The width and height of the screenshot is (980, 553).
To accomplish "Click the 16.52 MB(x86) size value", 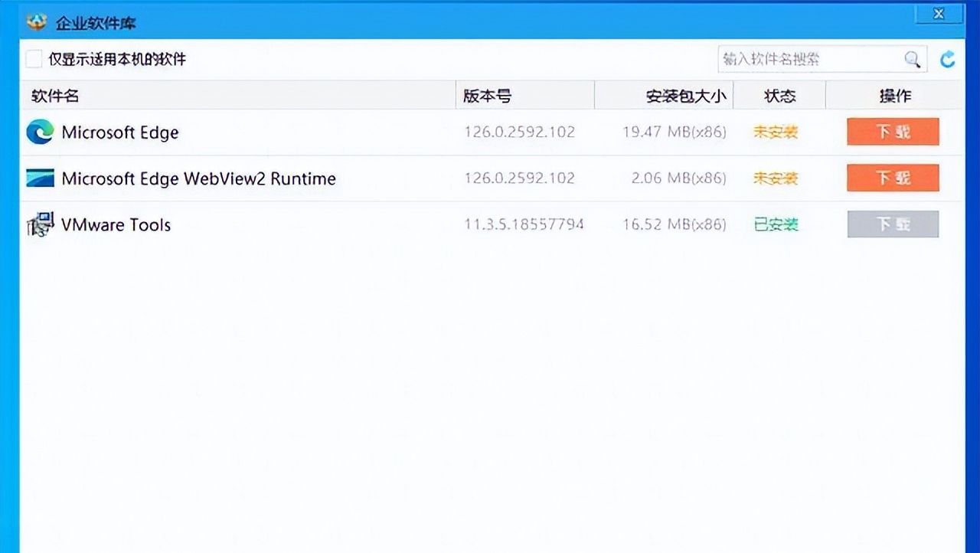I will tap(674, 224).
